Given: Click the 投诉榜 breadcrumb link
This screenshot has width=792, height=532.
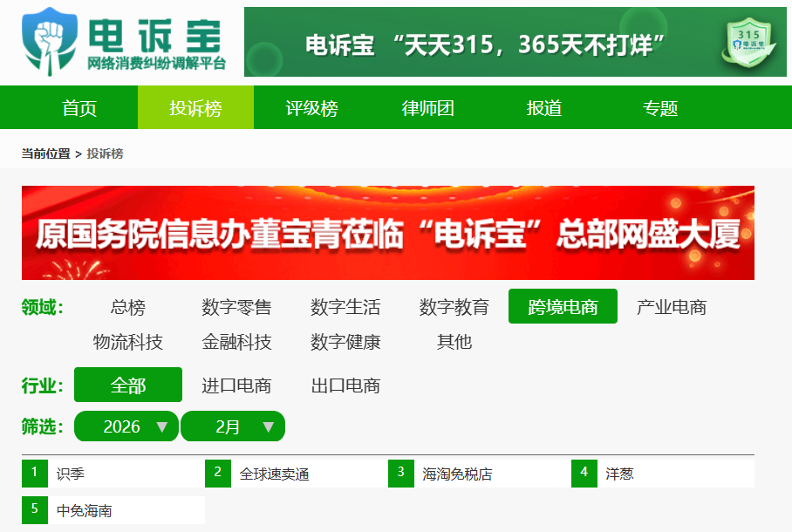Looking at the screenshot, I should (x=105, y=153).
